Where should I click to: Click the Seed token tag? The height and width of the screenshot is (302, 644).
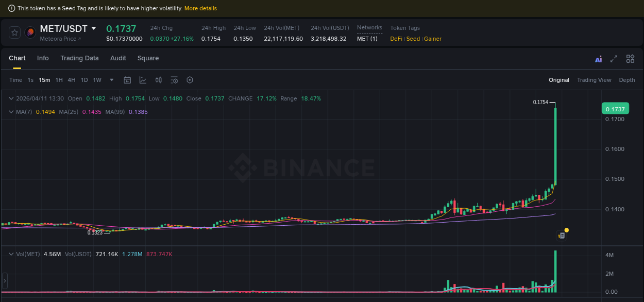coord(413,39)
